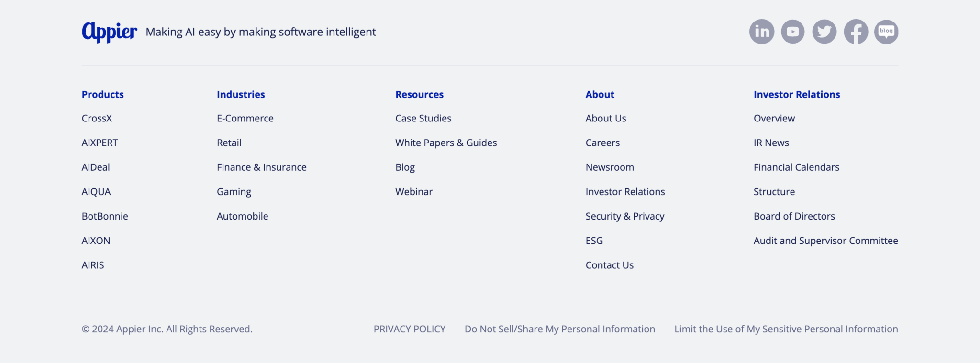Open the Careers page

tap(602, 143)
